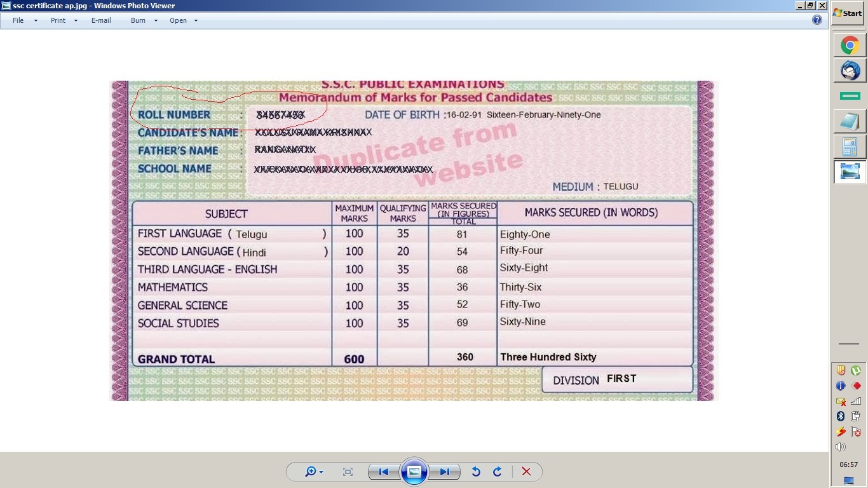Go to the previous image
This screenshot has width=868, height=488.
(384, 471)
